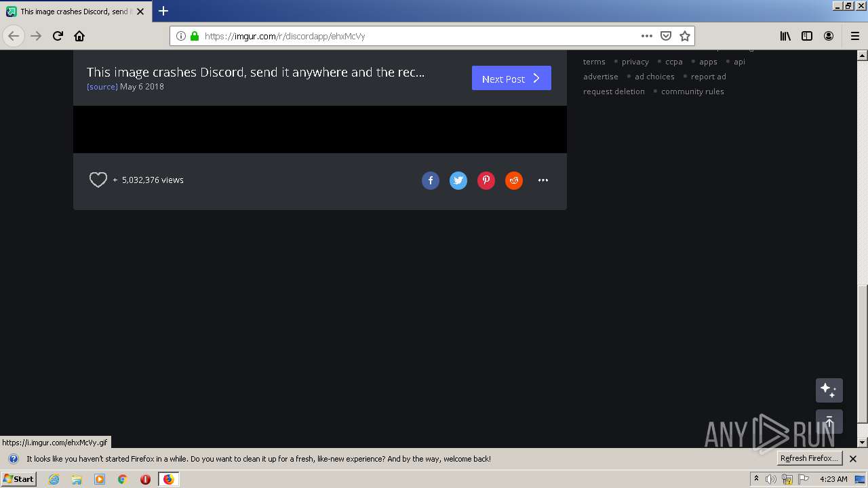Image resolution: width=868 pixels, height=488 pixels.
Task: Click the Refresh Firefox button
Action: point(810,459)
